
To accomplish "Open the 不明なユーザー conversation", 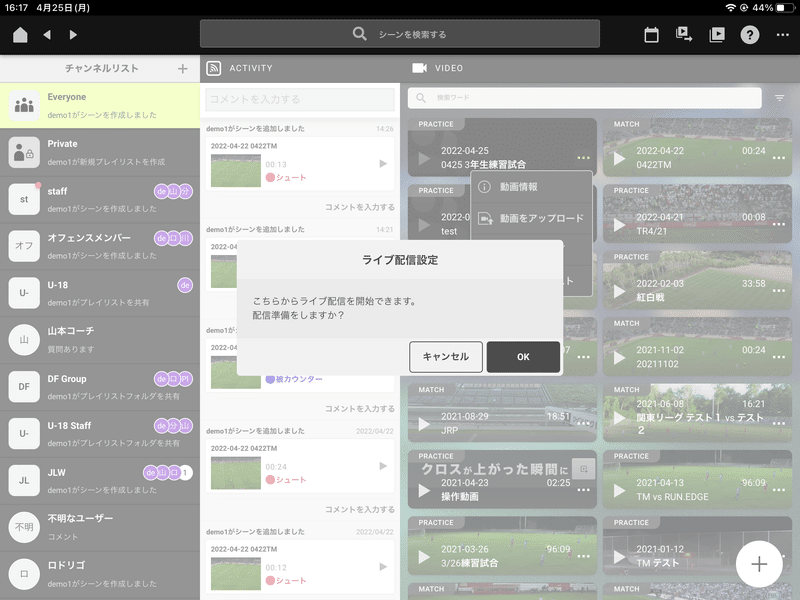I will (100, 528).
